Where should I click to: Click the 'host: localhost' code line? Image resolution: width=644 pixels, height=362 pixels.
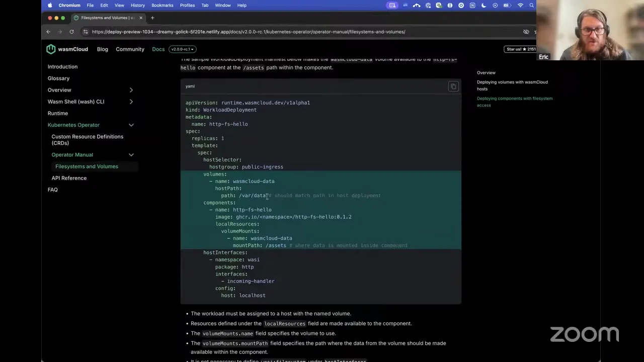[243, 296]
